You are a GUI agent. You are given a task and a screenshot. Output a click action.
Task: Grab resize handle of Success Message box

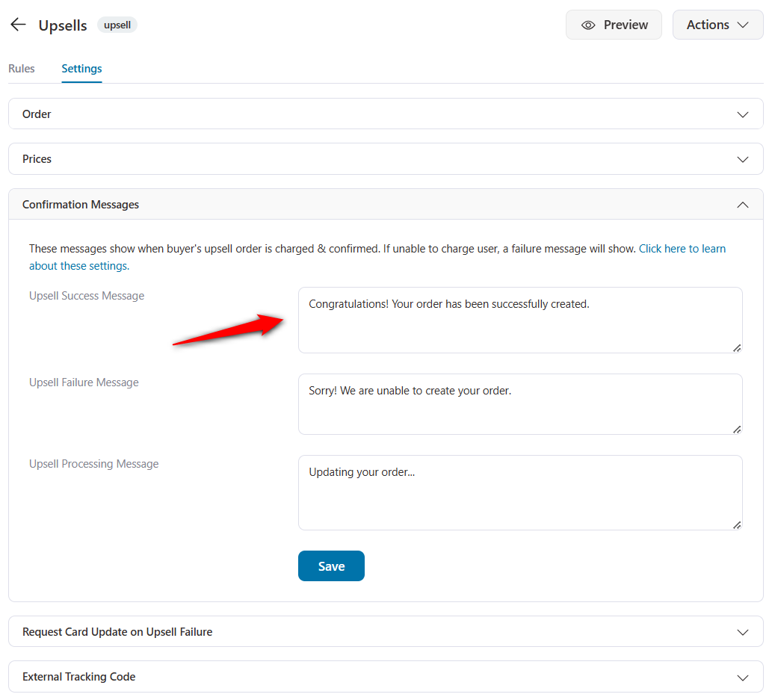737,348
